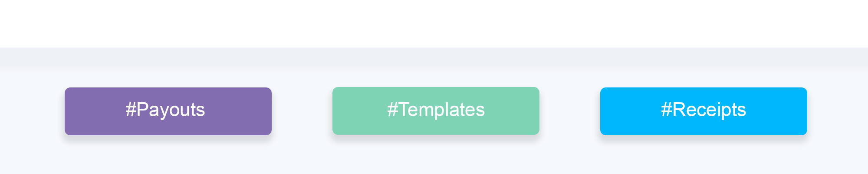
Task: Show items tagged #Templates
Action: click(x=436, y=111)
